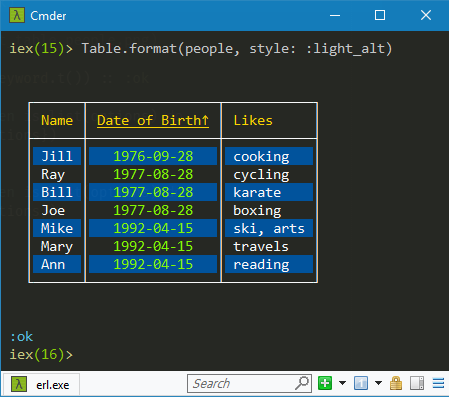This screenshot has width=449, height=397.
Task: Expand dropdown arrow beside green plus
Action: tap(342, 383)
